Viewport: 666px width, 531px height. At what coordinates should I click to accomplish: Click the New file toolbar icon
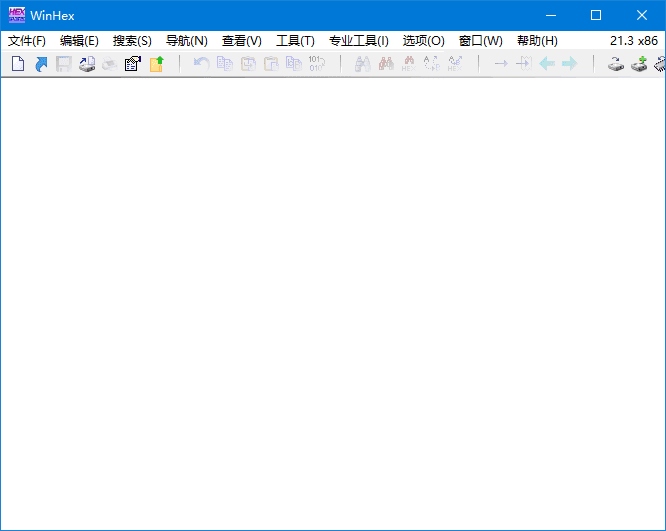(17, 64)
